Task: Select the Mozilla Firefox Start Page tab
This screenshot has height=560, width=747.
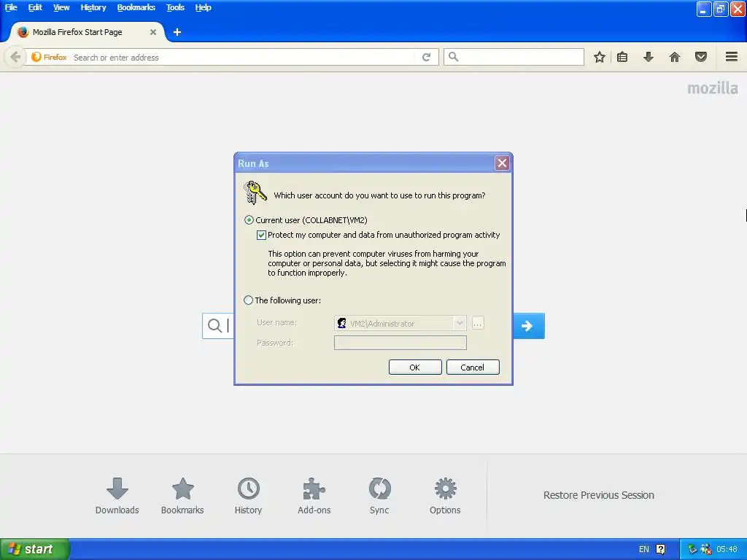Action: [x=85, y=32]
